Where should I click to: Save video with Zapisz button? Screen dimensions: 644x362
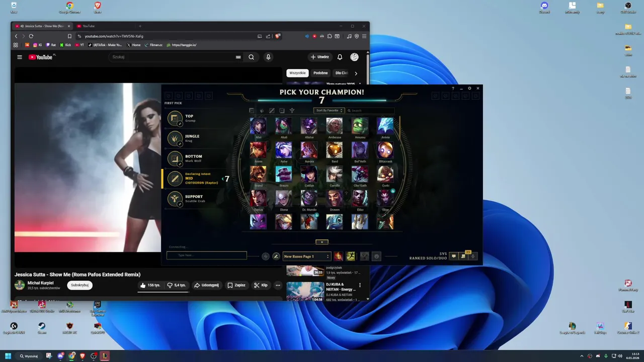pos(236,285)
